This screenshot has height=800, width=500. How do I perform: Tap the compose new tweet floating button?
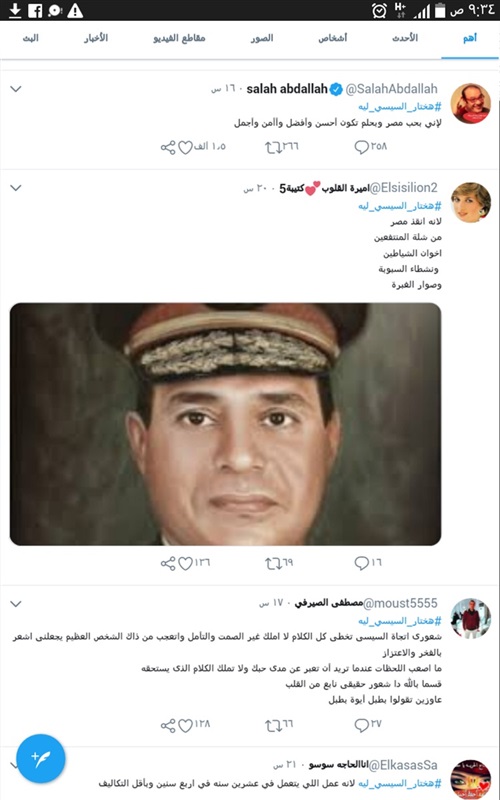point(41,759)
